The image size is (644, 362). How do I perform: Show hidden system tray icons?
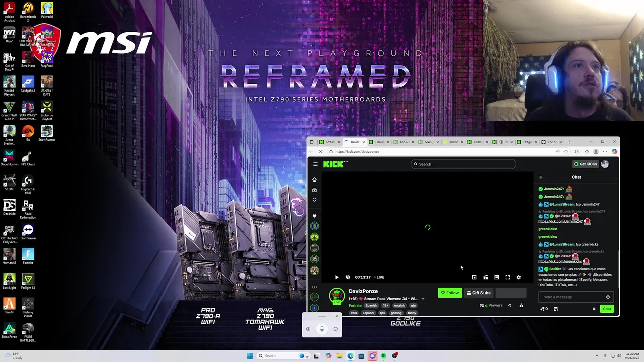(597, 356)
